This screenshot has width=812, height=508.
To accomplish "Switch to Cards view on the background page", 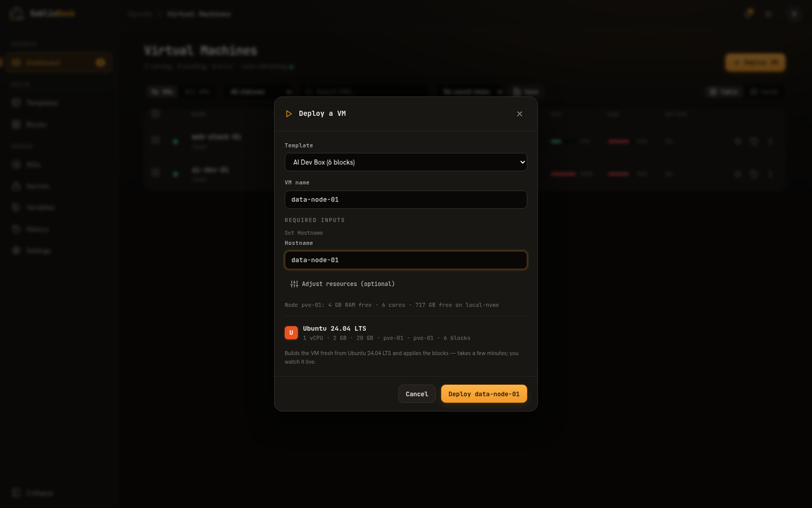I will pos(764,91).
